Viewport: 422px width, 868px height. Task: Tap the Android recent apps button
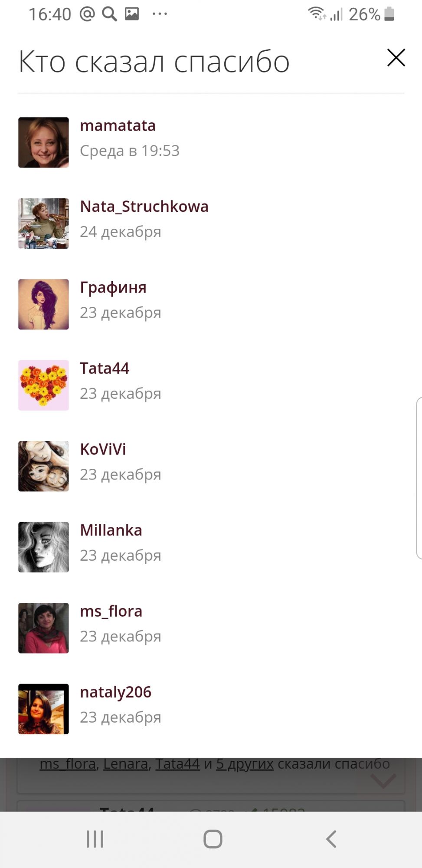pos(95,839)
